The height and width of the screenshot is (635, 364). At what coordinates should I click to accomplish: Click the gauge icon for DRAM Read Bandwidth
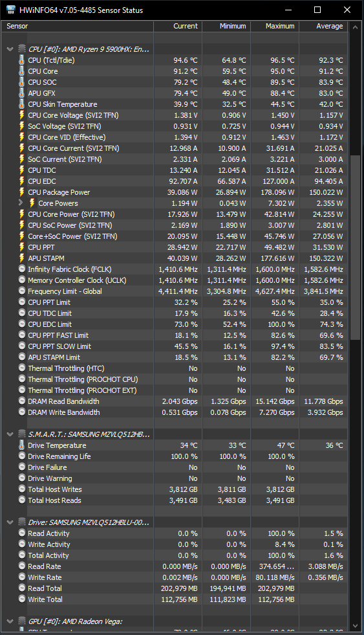[x=22, y=401]
